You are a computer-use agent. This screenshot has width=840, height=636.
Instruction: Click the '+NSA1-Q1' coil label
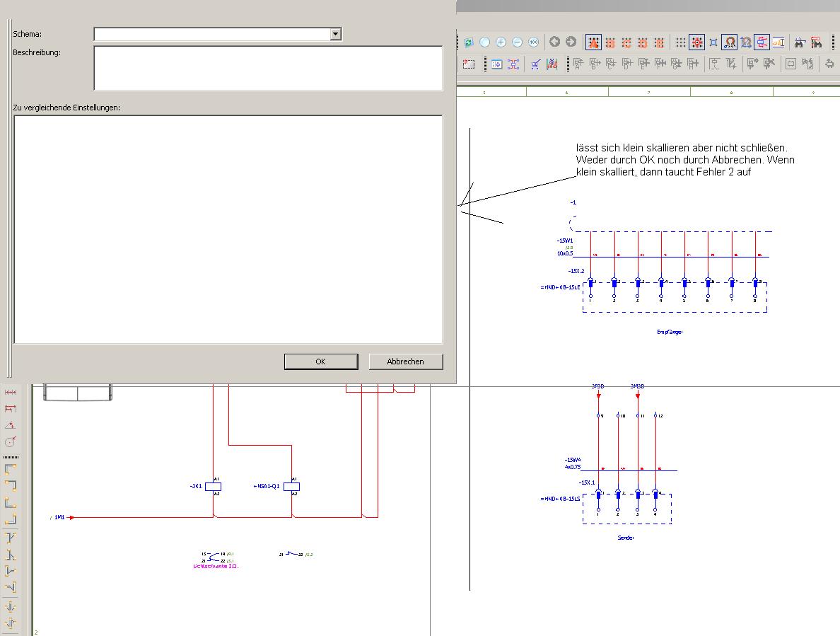point(267,486)
